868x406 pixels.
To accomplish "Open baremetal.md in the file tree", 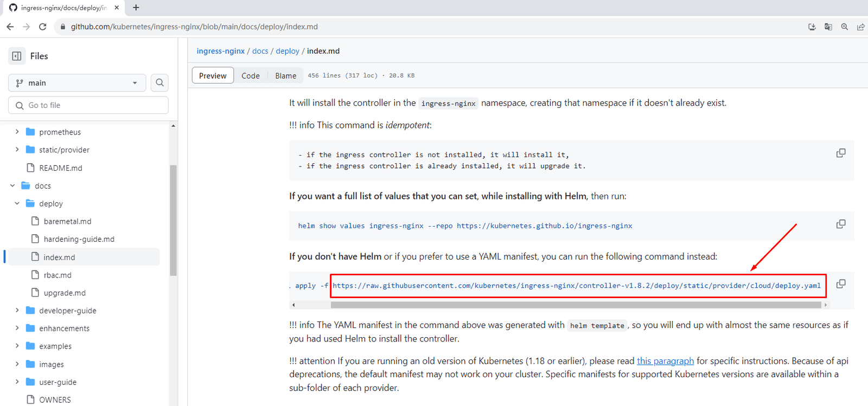I will click(x=67, y=221).
